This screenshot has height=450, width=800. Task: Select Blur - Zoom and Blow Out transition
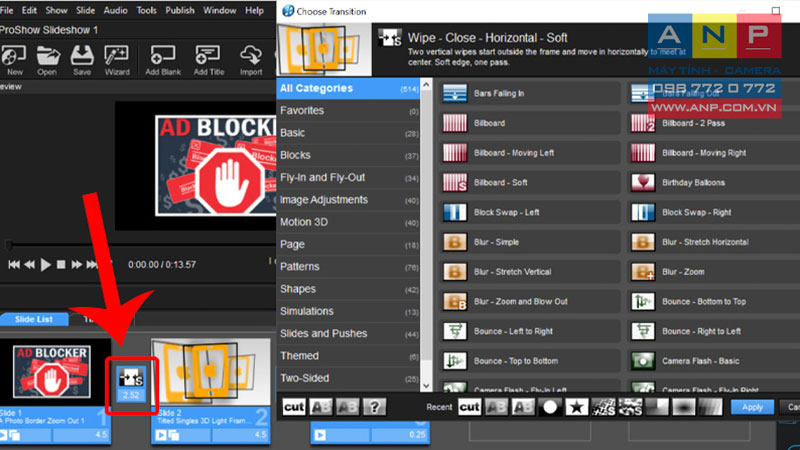[530, 302]
